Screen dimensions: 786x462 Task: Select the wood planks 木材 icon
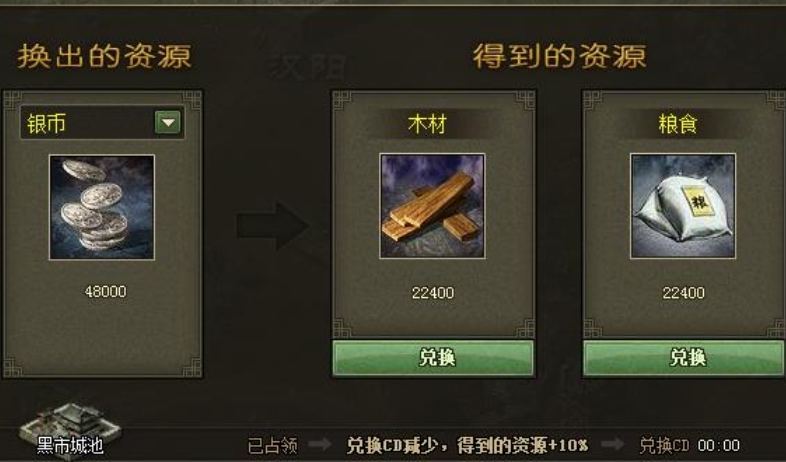click(432, 206)
